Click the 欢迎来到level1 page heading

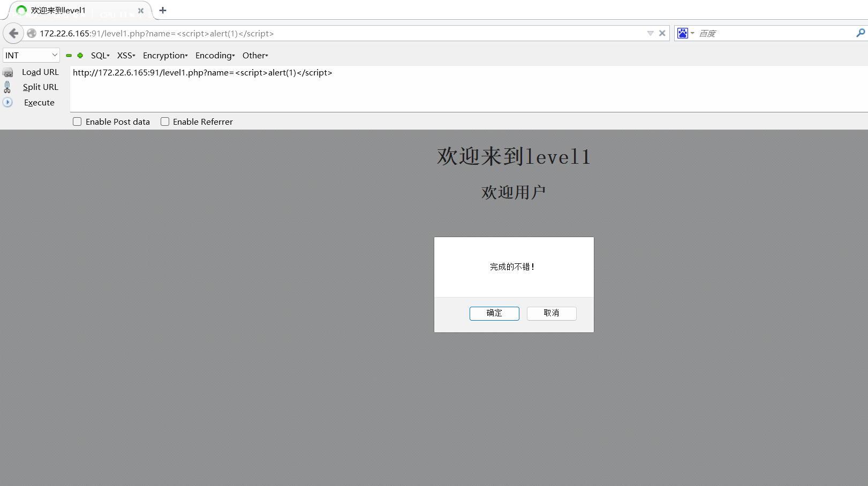[x=514, y=157]
